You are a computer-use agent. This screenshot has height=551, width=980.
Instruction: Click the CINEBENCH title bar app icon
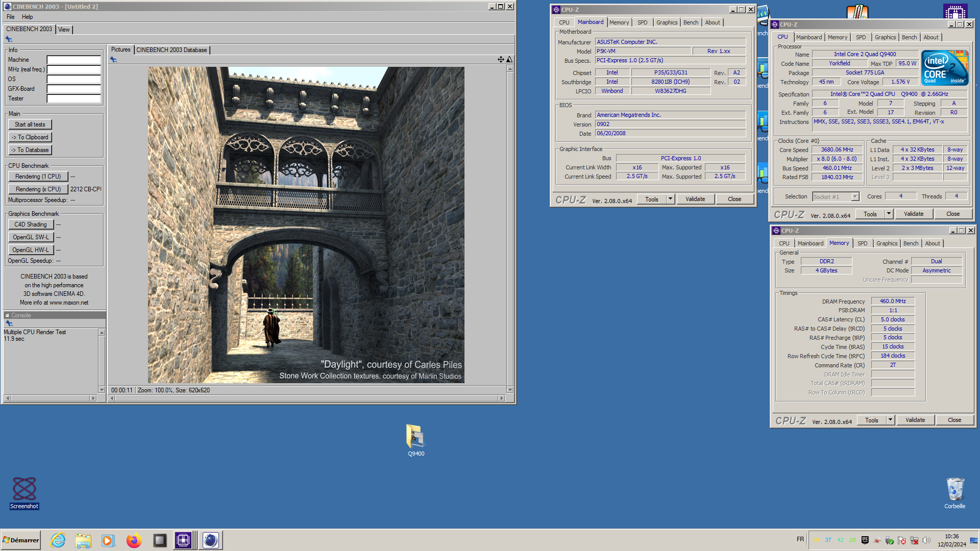tap(7, 7)
